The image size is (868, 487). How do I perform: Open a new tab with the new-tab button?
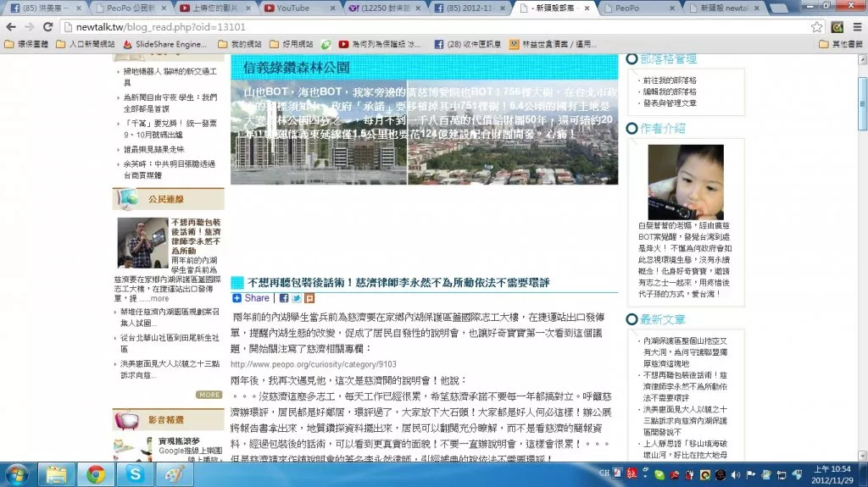[778, 8]
